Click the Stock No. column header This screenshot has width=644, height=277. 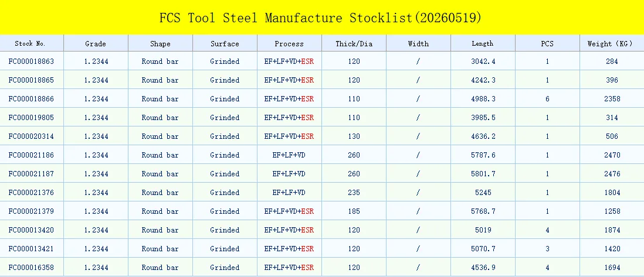(x=32, y=43)
